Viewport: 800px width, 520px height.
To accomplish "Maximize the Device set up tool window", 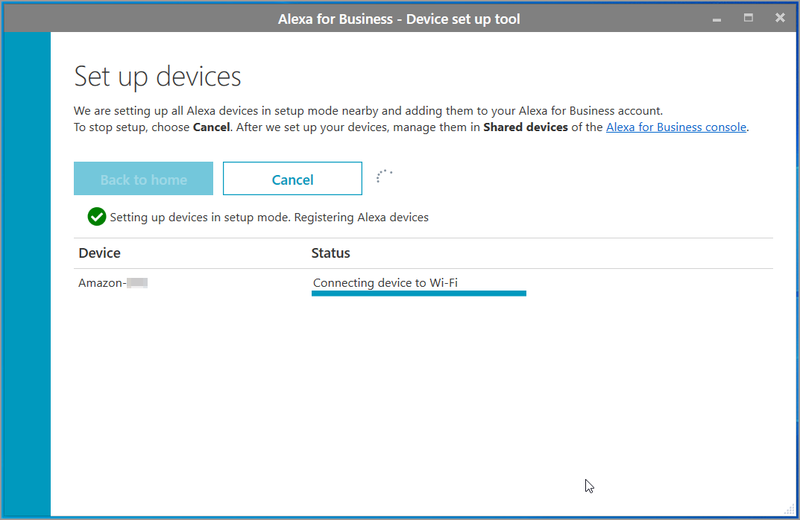I will tap(748, 18).
